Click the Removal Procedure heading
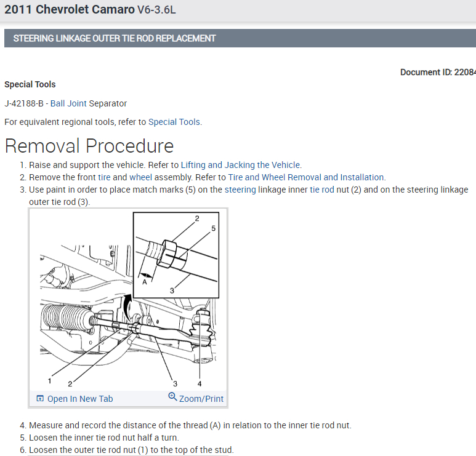 point(89,146)
